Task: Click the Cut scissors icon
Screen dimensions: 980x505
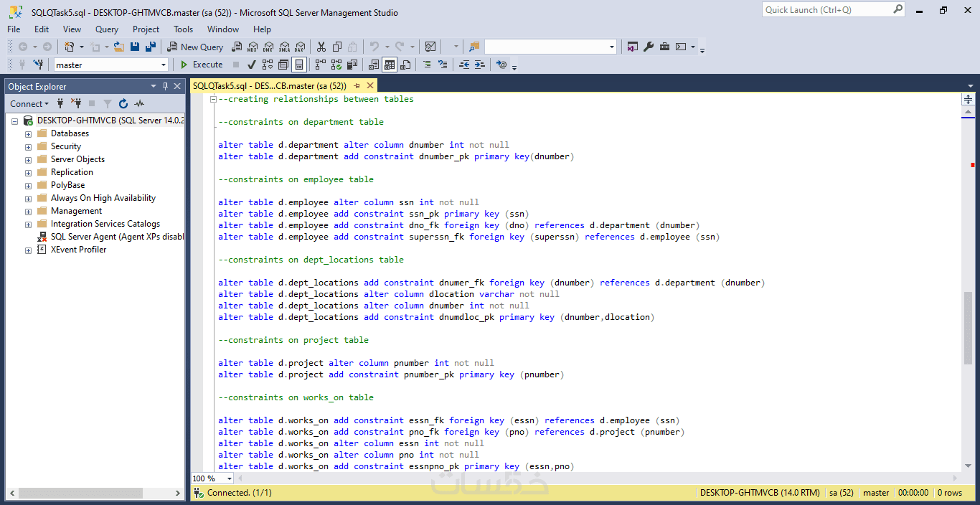Action: (321, 47)
